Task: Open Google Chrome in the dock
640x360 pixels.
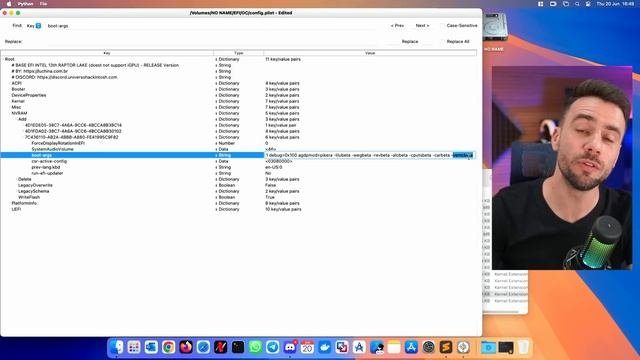Action: [x=169, y=347]
